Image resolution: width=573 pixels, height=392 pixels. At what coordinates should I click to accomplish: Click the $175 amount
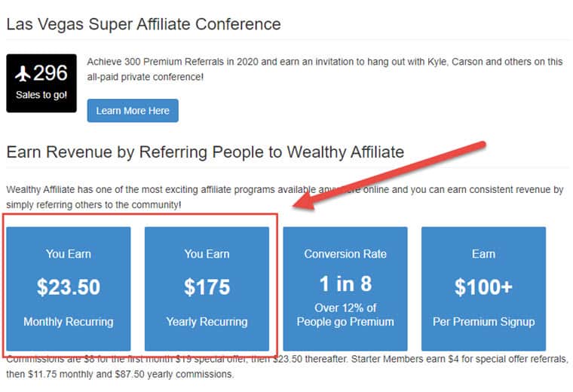click(207, 286)
